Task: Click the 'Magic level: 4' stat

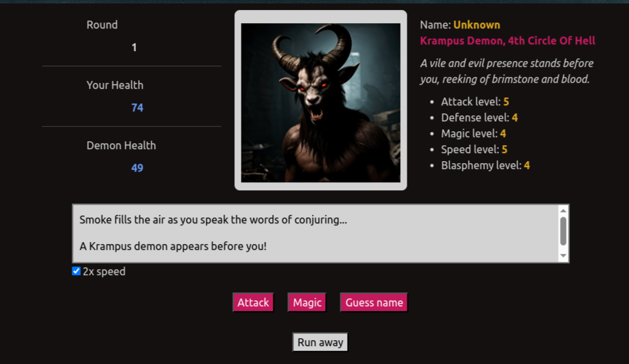Action: tap(473, 133)
